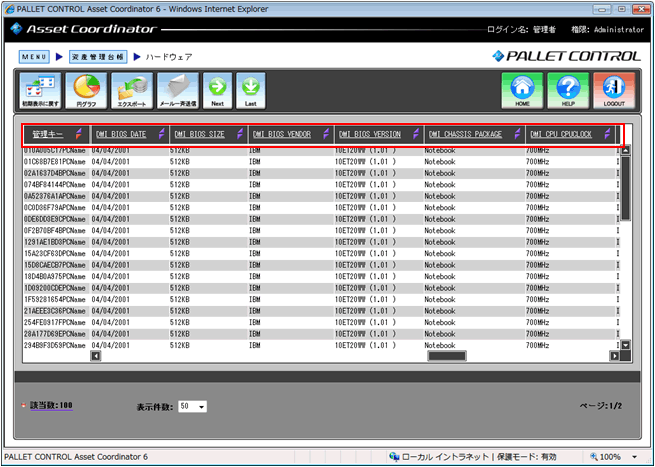Click the エクスポート export button
The height and width of the screenshot is (467, 655).
pyautogui.click(x=132, y=91)
